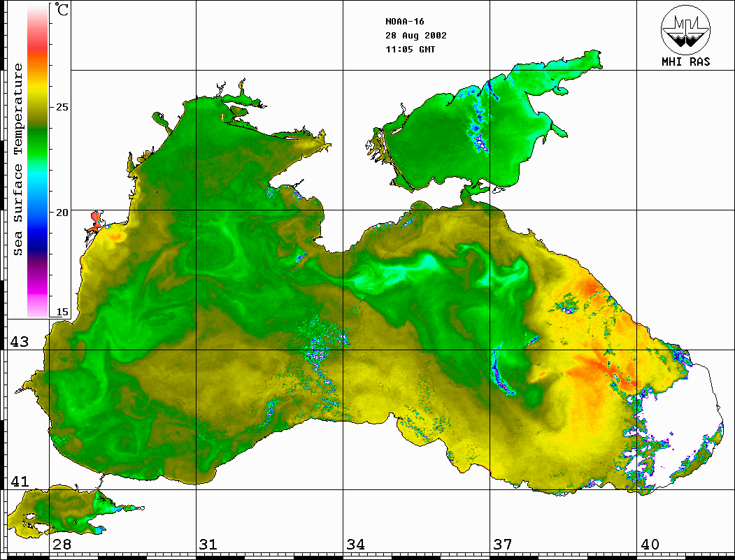Pick the temperature color scale bar
The width and height of the screenshot is (735, 560).
pyautogui.click(x=38, y=161)
